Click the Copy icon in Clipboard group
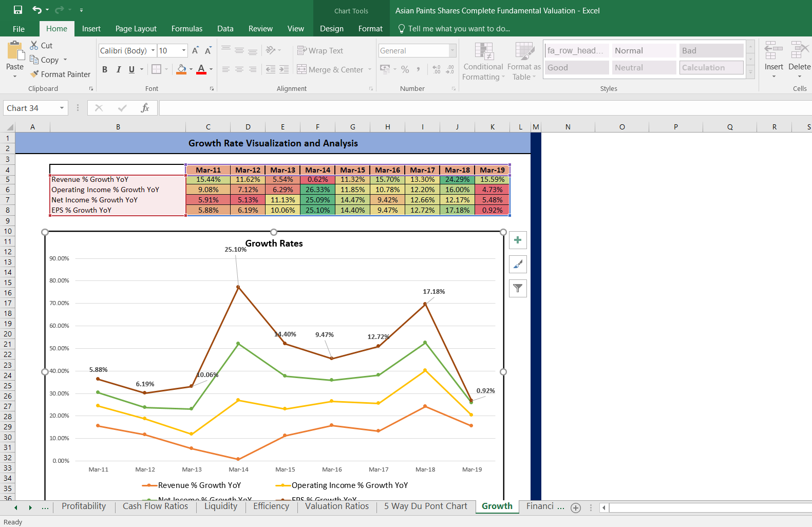812x527 pixels. click(34, 60)
